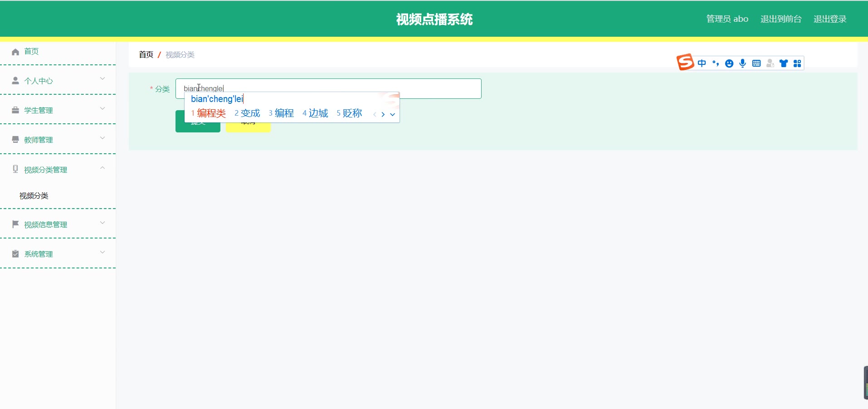The height and width of the screenshot is (409, 868).
Task: Click the icon beside 教师管理
Action: tap(15, 140)
